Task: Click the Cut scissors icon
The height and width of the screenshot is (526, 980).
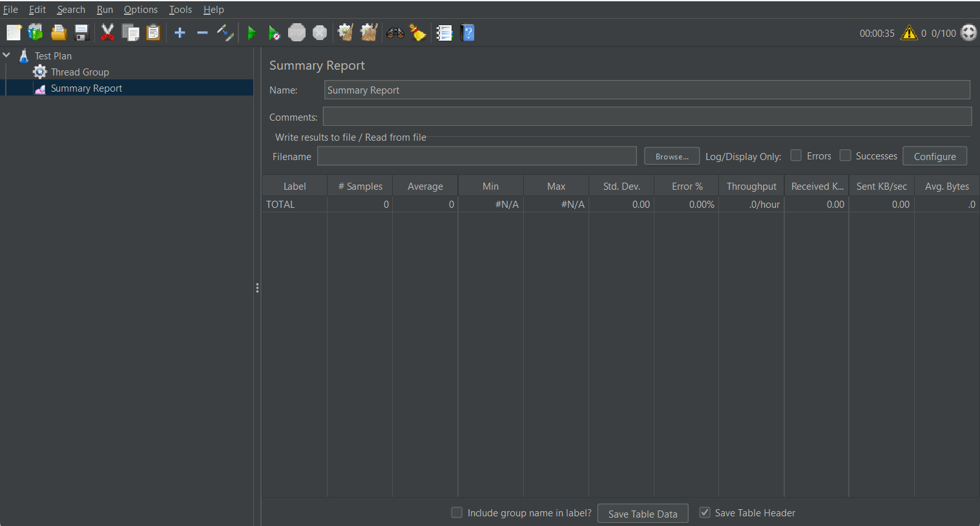Action: point(107,32)
